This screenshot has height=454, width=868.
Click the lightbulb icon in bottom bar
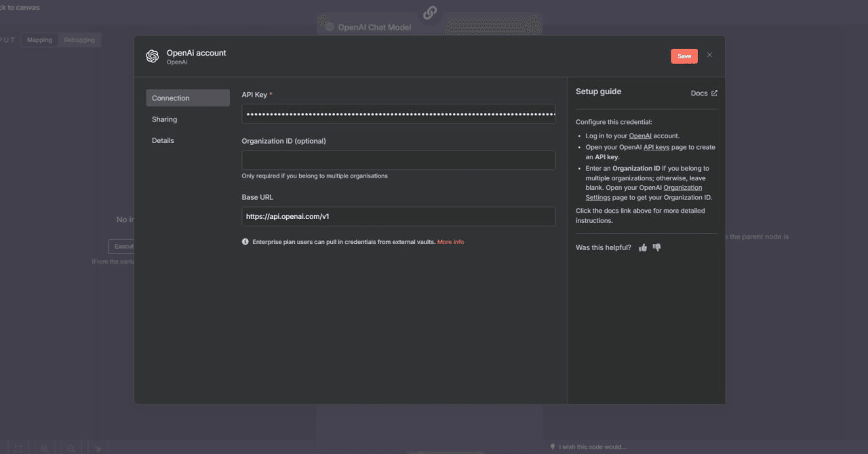pos(553,447)
